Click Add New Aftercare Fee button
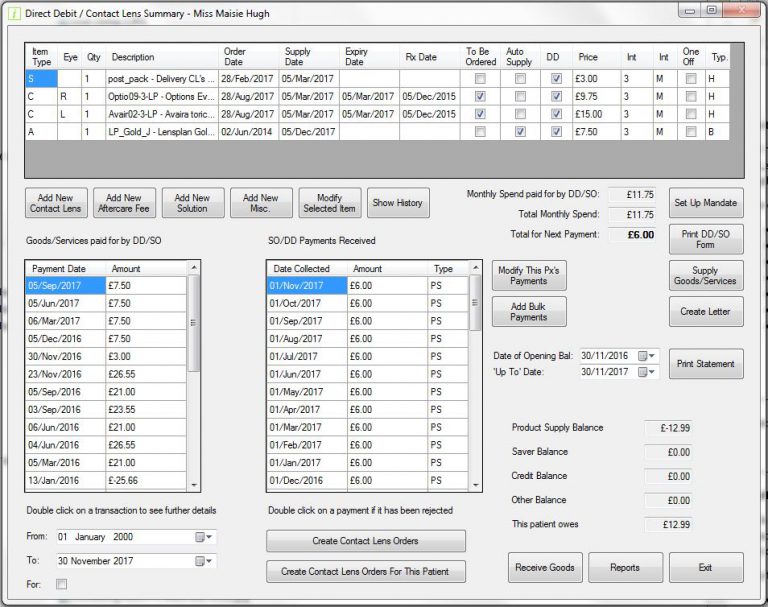Screen dimensions: 768x607 124,203
